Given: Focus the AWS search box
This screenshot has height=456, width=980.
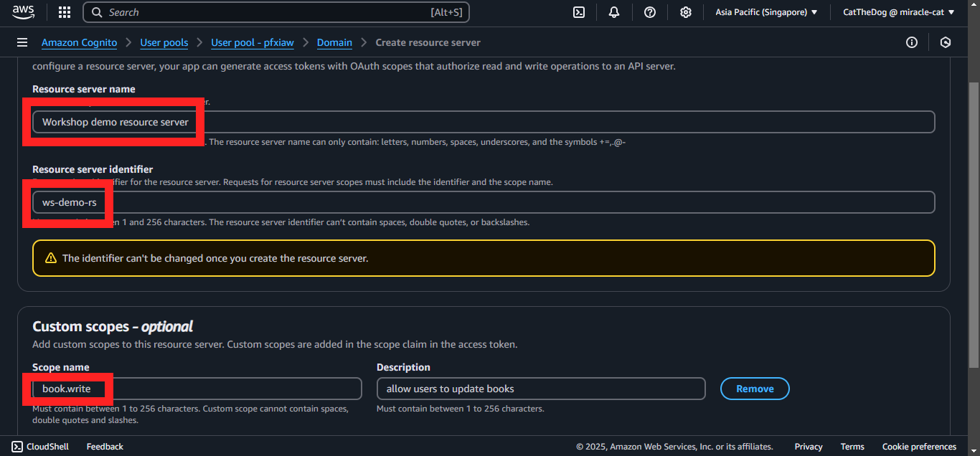Looking at the screenshot, I should click(x=277, y=12).
